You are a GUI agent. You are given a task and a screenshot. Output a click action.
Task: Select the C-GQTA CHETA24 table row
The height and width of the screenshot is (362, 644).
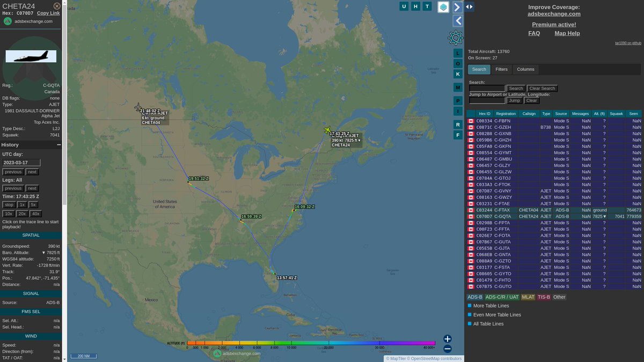554,216
